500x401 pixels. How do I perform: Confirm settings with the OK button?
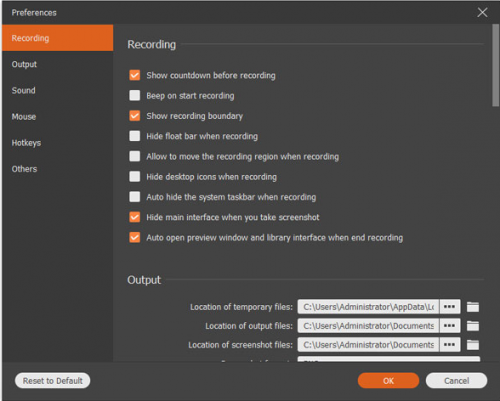(x=388, y=381)
